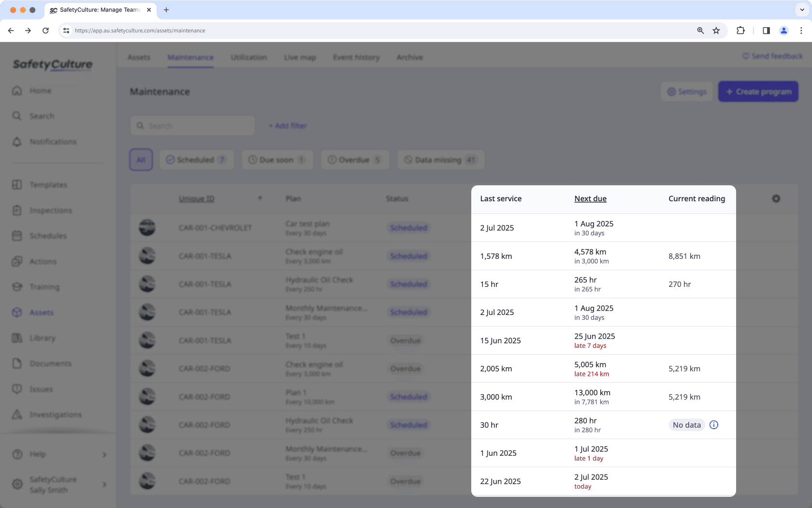Select Library from the sidebar
Screen dimensions: 812x508
tap(43, 338)
